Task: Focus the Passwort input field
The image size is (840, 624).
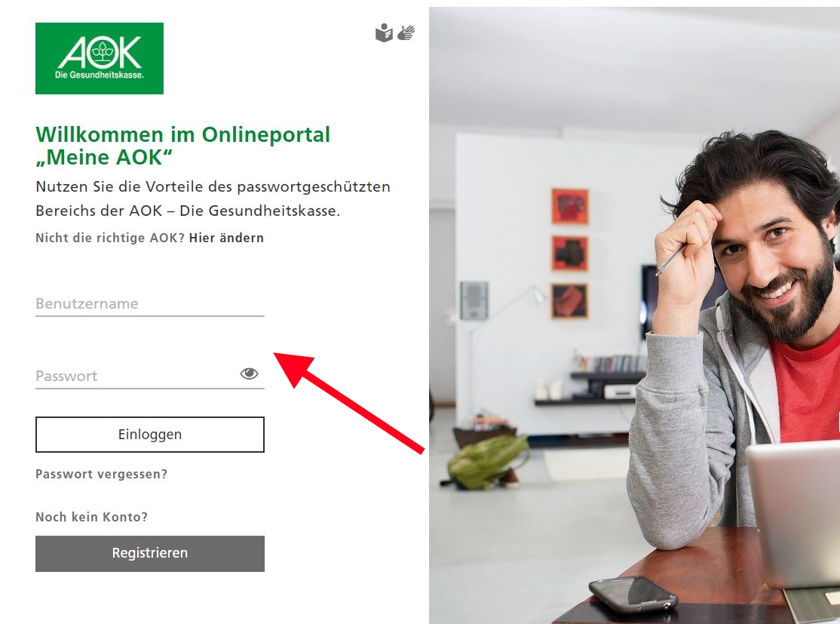Action: point(136,376)
